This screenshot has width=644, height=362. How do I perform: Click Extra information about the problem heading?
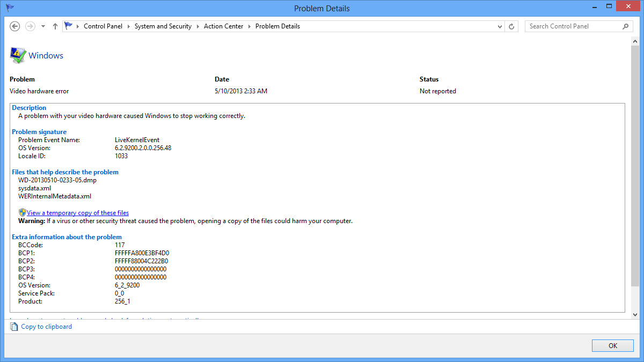point(67,237)
